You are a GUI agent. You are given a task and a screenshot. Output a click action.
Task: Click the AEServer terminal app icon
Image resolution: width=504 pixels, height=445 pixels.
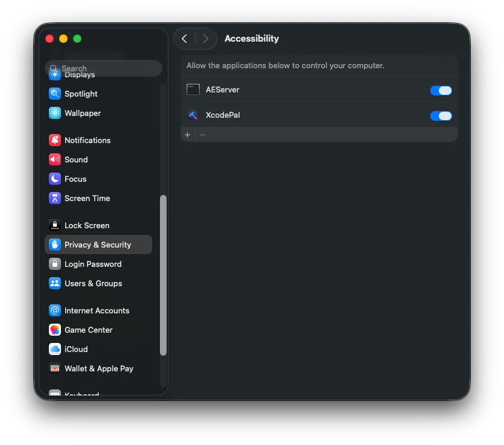coord(193,89)
